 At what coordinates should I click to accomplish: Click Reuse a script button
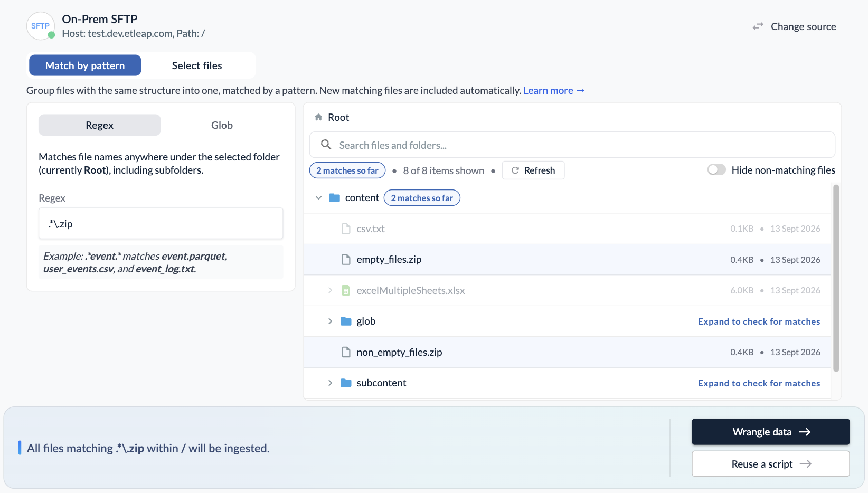771,464
